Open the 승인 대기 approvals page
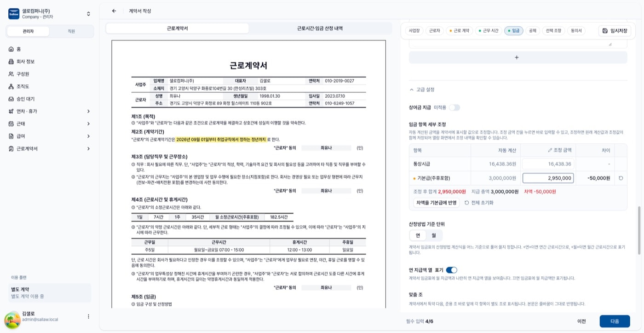Image resolution: width=644 pixels, height=333 pixels. coord(50,99)
